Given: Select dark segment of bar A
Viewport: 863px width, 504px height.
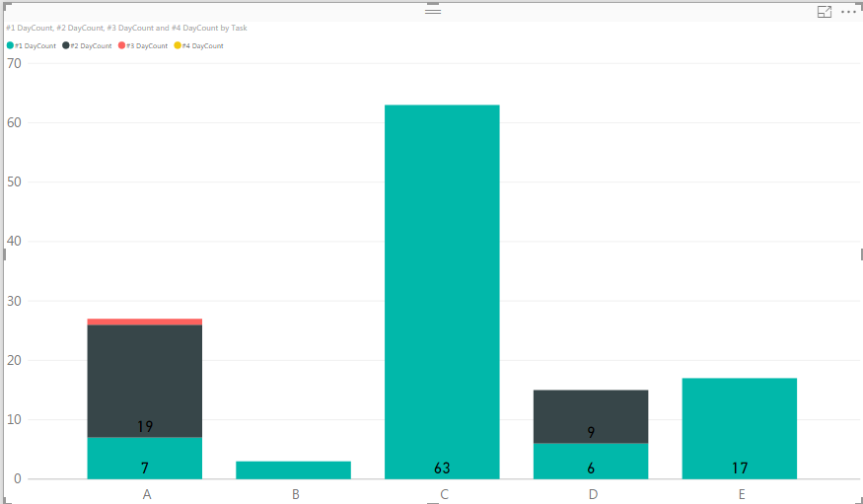Looking at the screenshot, I should coord(145,382).
